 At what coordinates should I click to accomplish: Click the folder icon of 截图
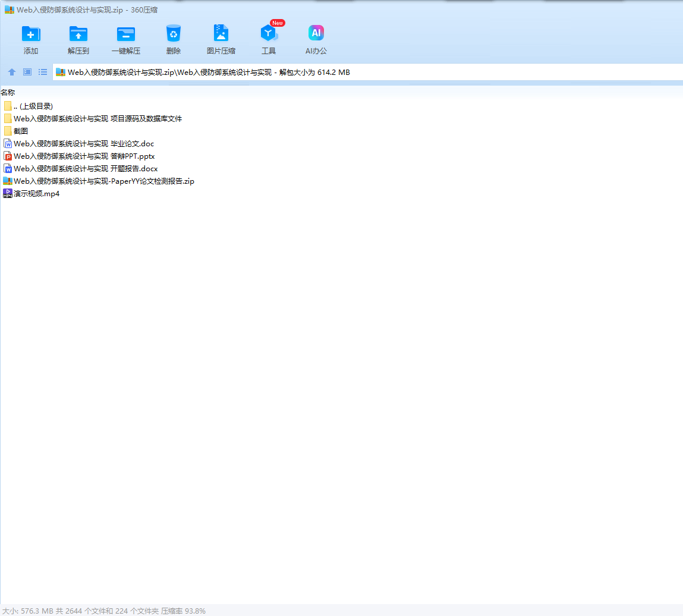(x=7, y=131)
